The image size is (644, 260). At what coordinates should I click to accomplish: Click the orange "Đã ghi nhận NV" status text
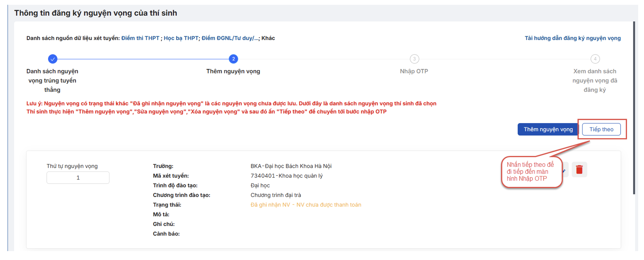click(306, 205)
